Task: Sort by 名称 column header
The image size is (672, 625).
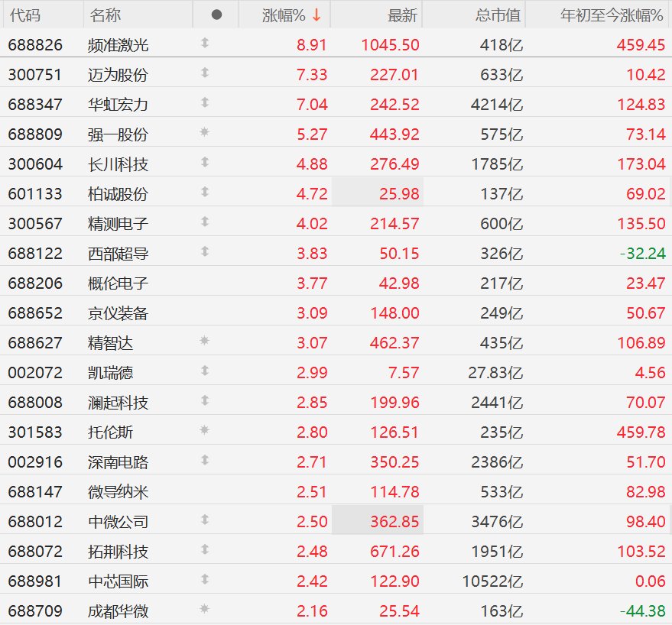Action: coord(106,15)
